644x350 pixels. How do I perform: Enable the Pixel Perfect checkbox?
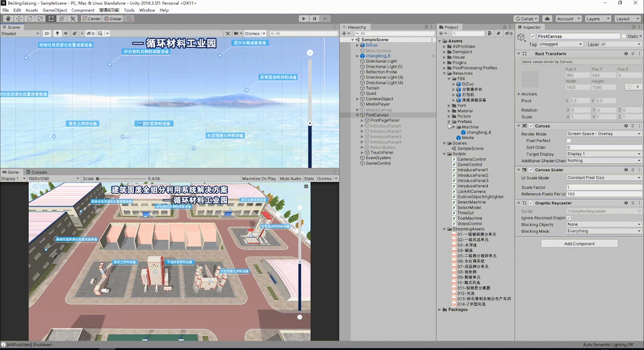[x=569, y=141]
